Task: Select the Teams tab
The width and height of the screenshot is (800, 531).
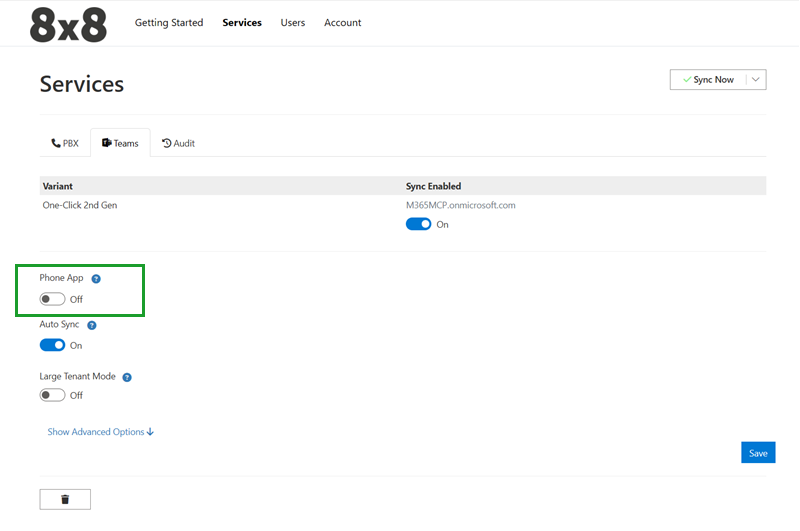Action: tap(120, 143)
